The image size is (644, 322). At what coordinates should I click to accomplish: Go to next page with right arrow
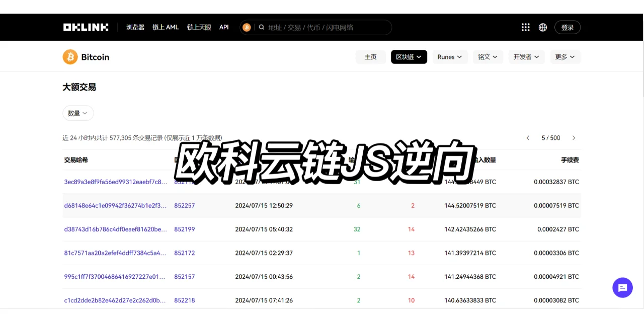pos(574,137)
